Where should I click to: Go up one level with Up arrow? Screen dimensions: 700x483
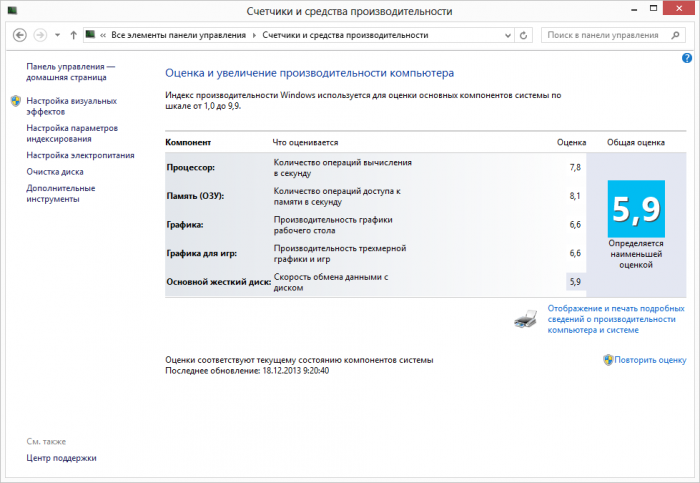(73, 35)
